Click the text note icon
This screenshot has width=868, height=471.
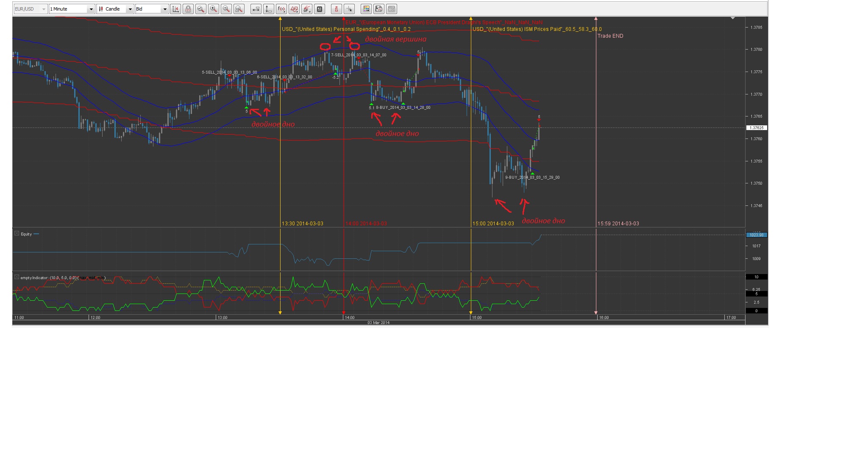(320, 9)
